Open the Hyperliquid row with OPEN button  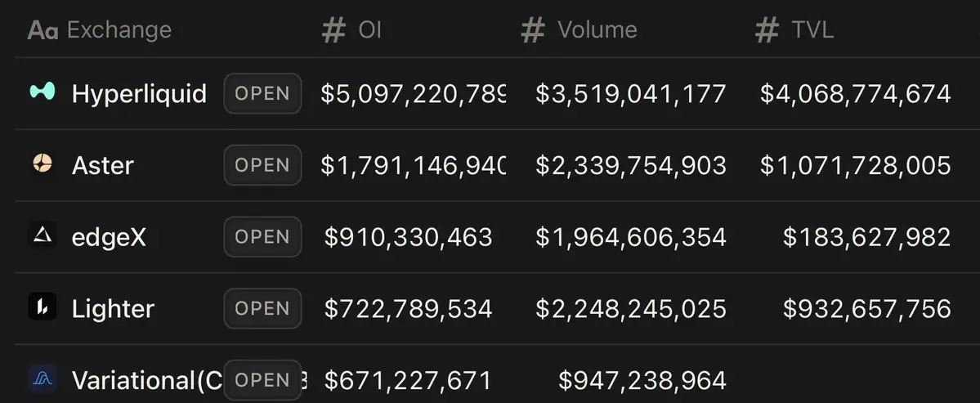[x=262, y=93]
